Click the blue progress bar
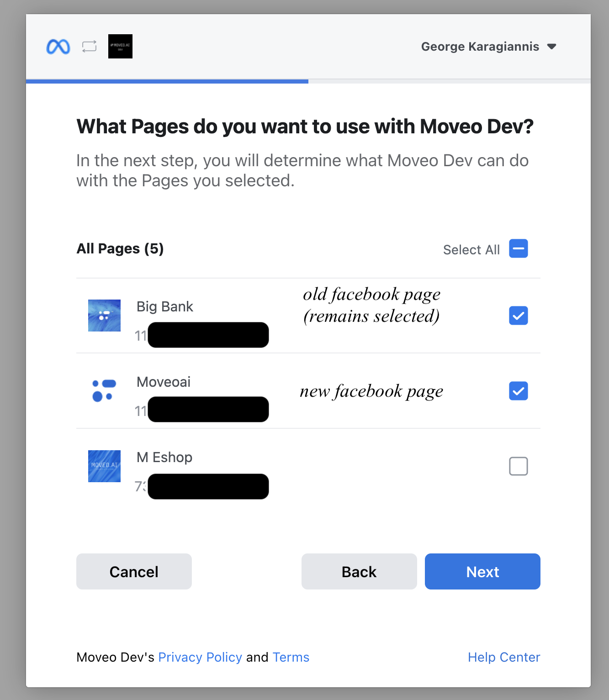Screen dimensions: 609x700 coord(167,81)
